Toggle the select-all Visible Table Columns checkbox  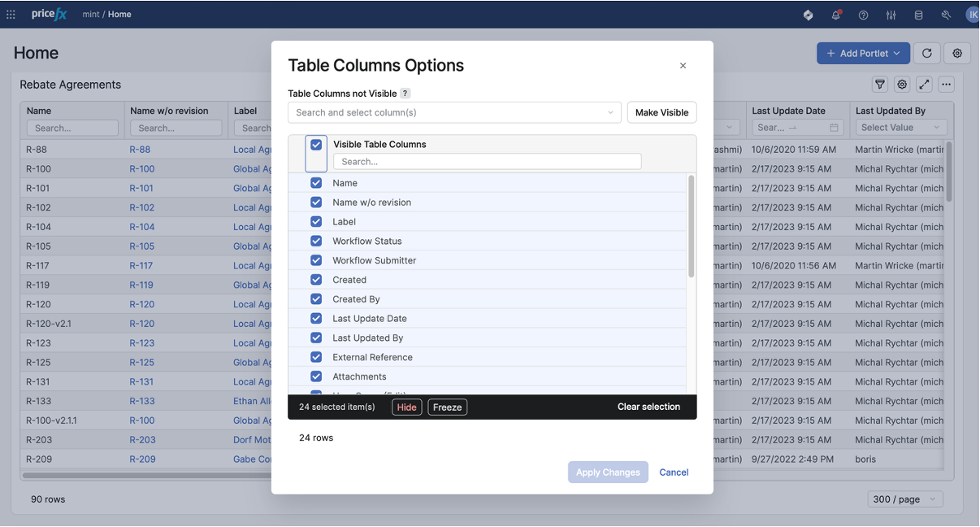316,145
